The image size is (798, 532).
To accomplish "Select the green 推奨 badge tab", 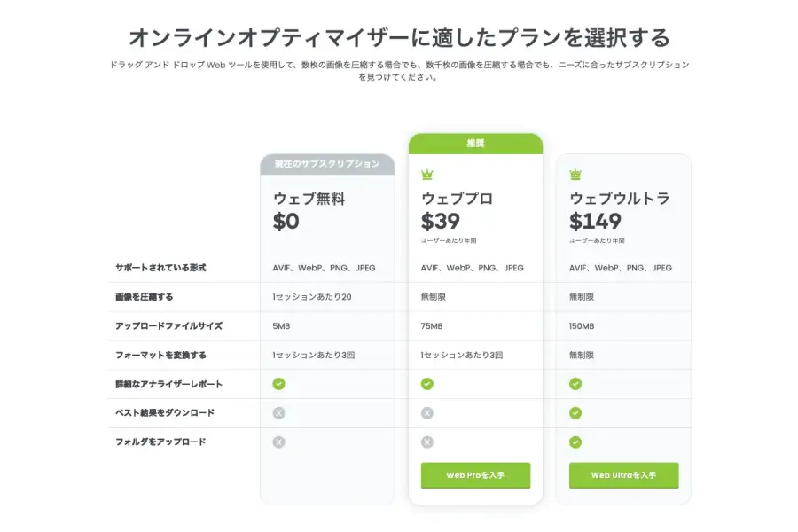I will (475, 143).
